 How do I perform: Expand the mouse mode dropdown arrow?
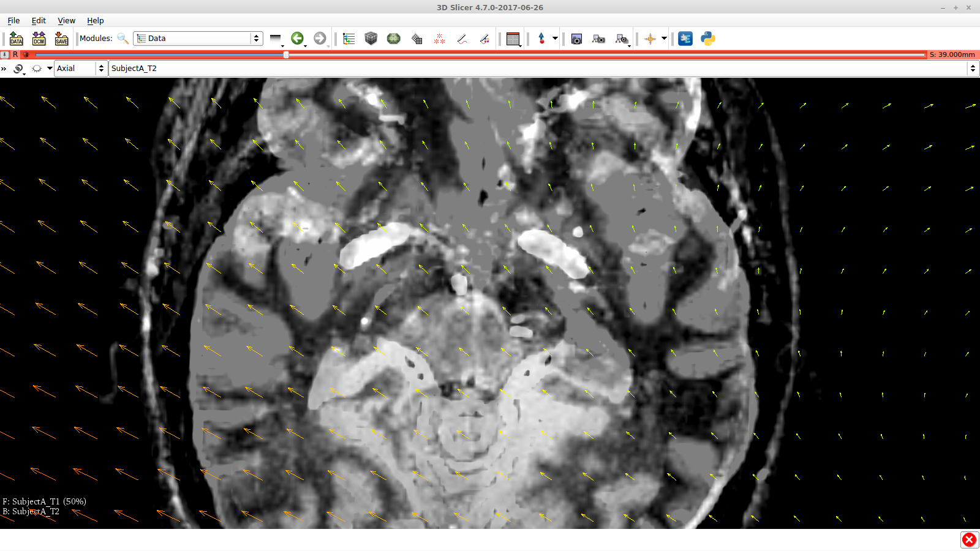coord(555,39)
